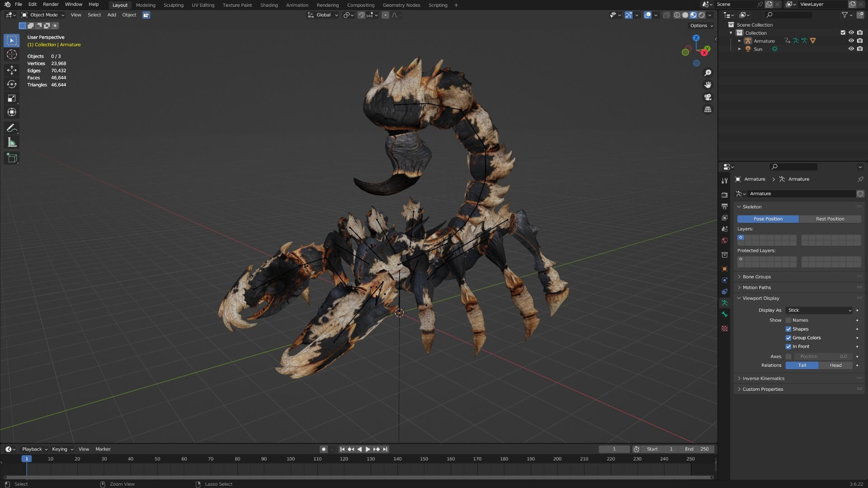This screenshot has width=868, height=488.
Task: Click the current frame number field
Action: (x=614, y=450)
